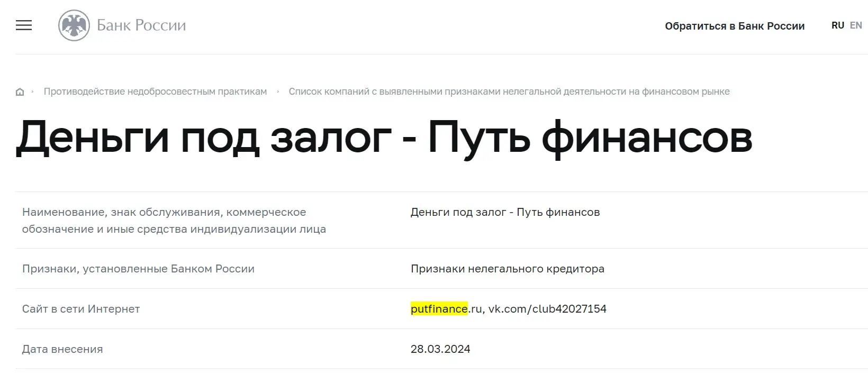Select the RU language option
The image size is (868, 383).
point(837,25)
